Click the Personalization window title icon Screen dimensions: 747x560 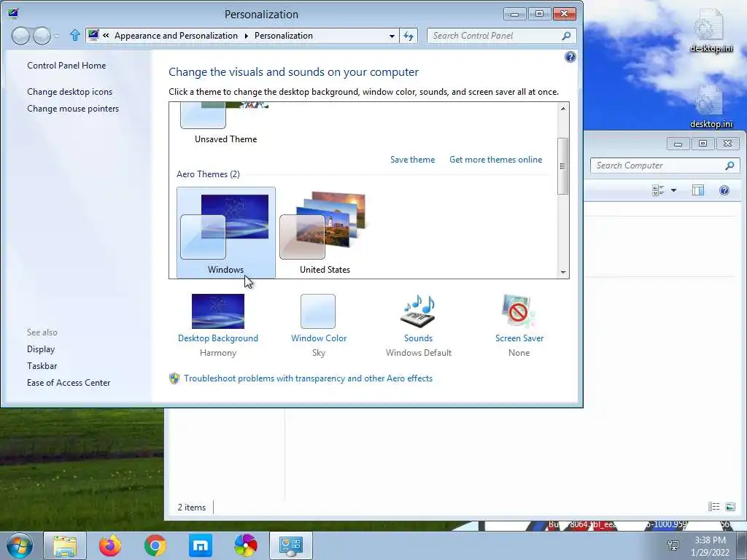(x=13, y=13)
